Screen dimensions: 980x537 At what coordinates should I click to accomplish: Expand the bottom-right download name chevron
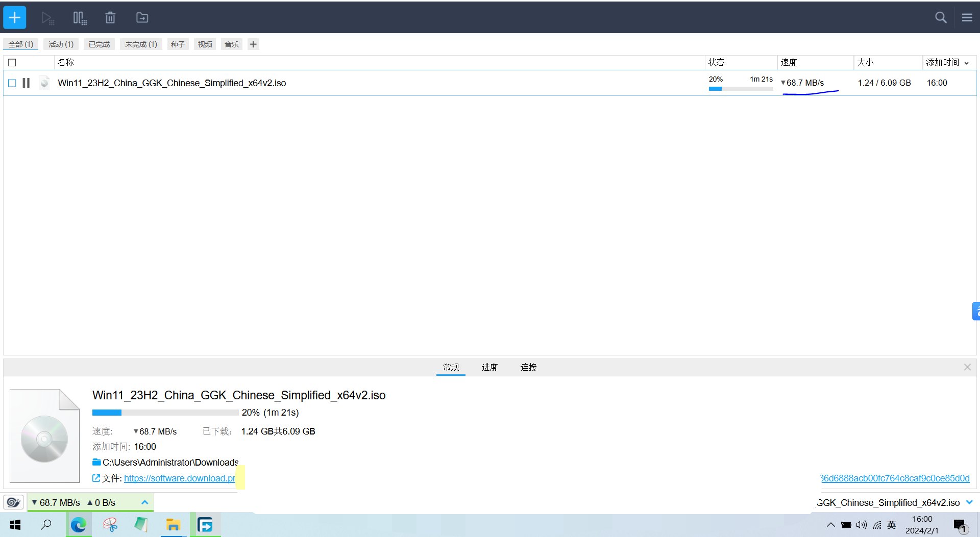pos(969,502)
